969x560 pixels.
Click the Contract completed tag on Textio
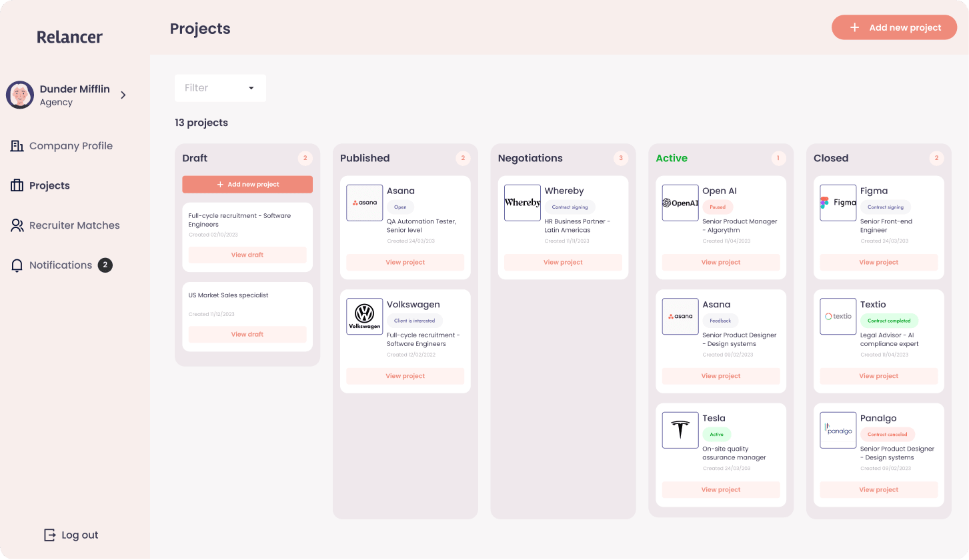coord(889,321)
